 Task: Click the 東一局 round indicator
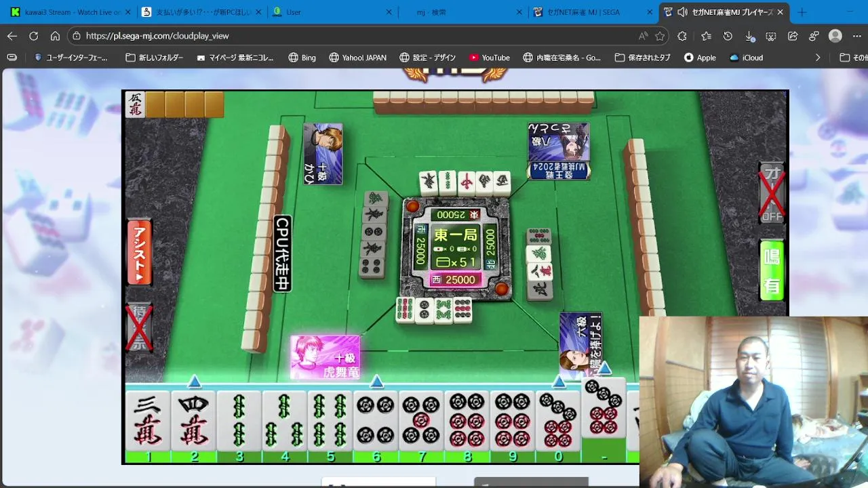coord(456,236)
